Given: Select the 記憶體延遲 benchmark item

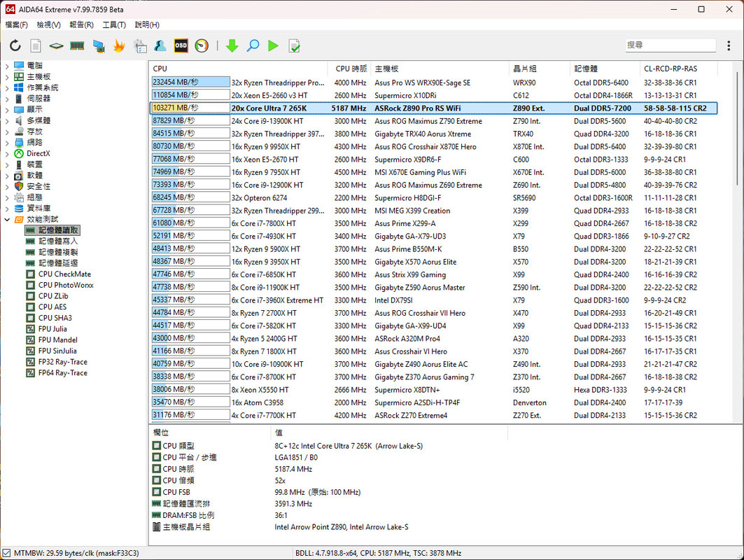Looking at the screenshot, I should point(52,263).
